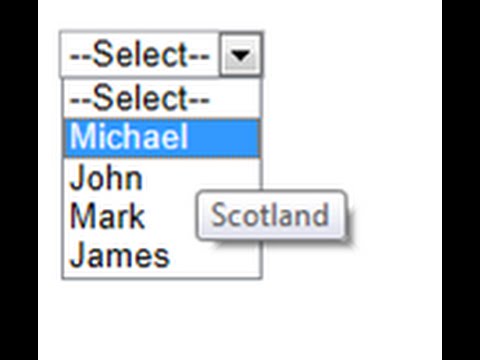Collapse the list using the arrow button
This screenshot has height=360, width=480.
point(241,55)
